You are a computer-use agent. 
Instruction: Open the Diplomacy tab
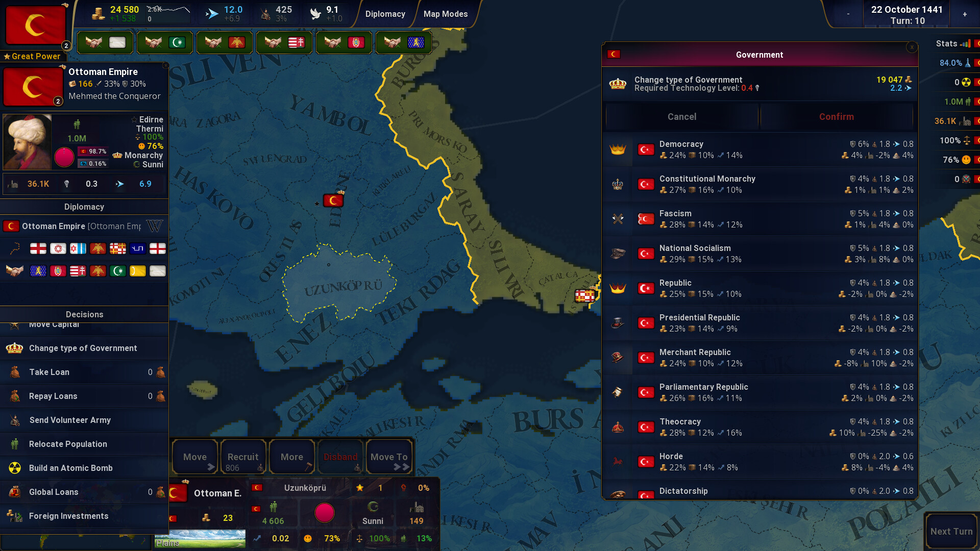pyautogui.click(x=385, y=14)
